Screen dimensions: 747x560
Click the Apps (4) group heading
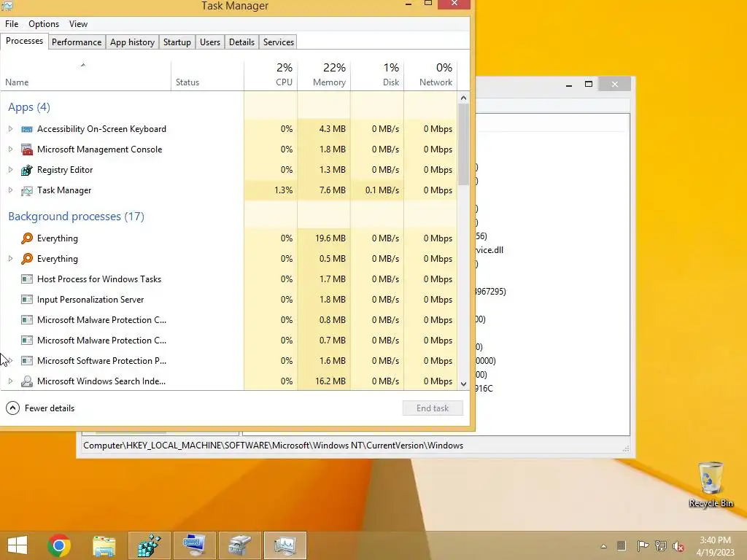coord(29,107)
